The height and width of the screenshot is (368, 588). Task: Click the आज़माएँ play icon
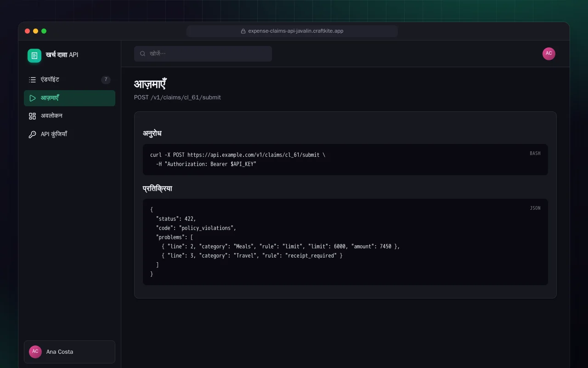click(32, 98)
